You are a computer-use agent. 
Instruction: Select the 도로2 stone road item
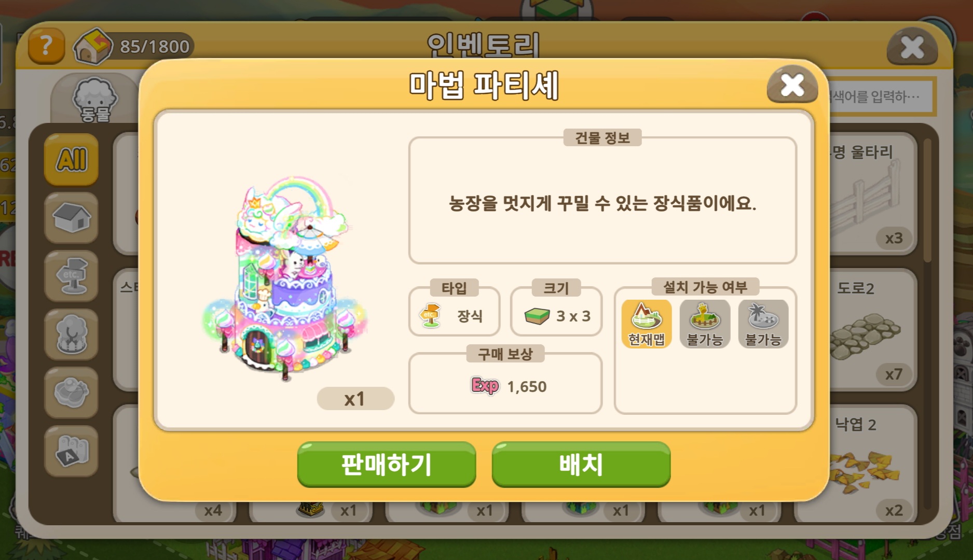(873, 330)
